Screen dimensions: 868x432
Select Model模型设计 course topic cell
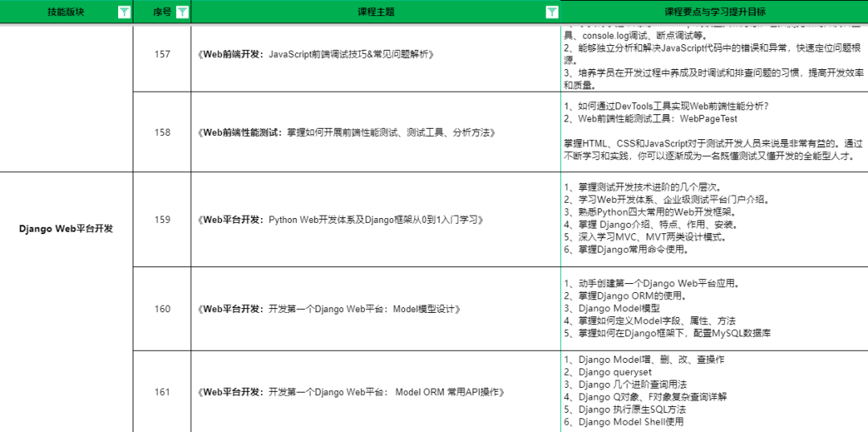376,308
